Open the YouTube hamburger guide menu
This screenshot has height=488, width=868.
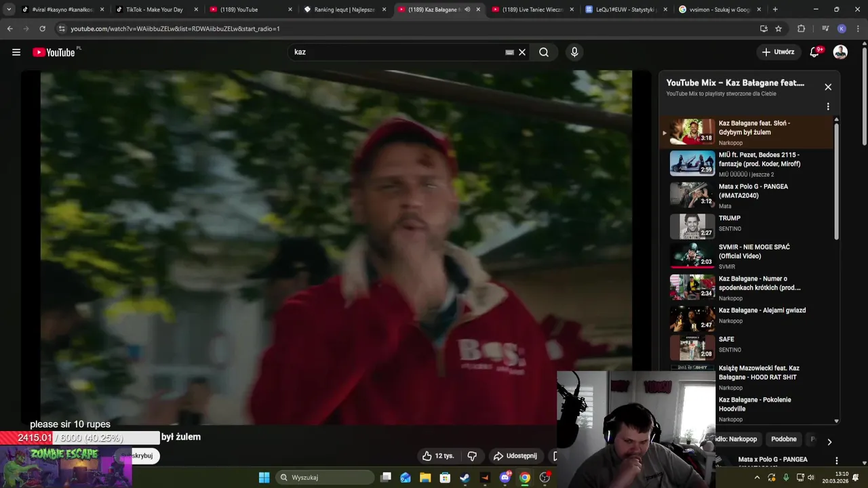pyautogui.click(x=16, y=52)
